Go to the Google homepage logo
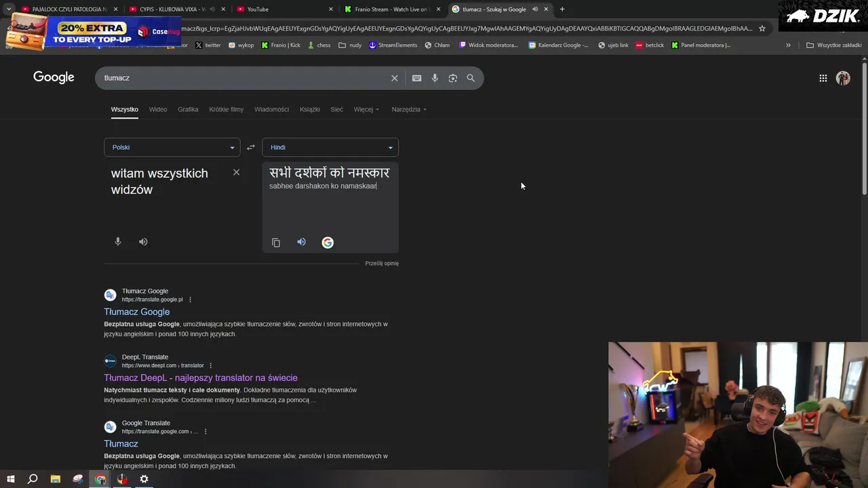The width and height of the screenshot is (868, 488). (54, 77)
